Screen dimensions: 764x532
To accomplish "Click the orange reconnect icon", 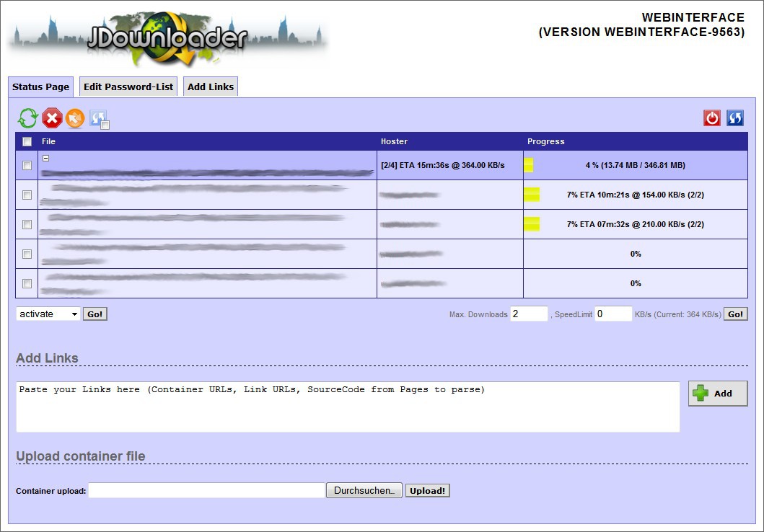I will (x=75, y=118).
